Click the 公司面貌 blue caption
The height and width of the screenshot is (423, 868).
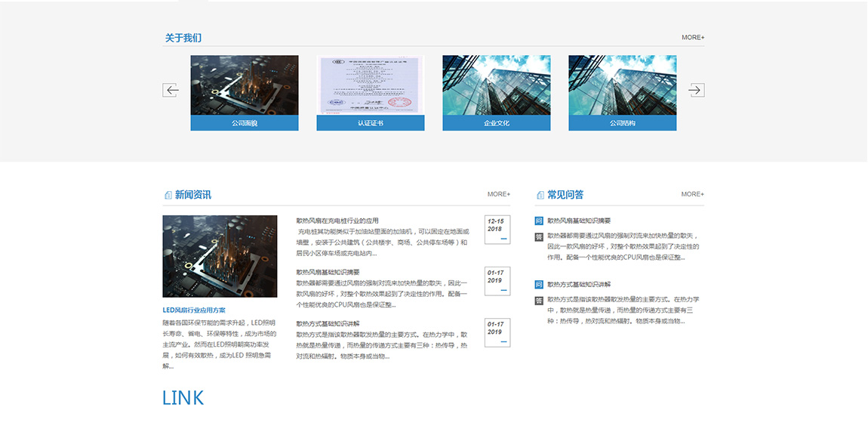click(x=245, y=123)
